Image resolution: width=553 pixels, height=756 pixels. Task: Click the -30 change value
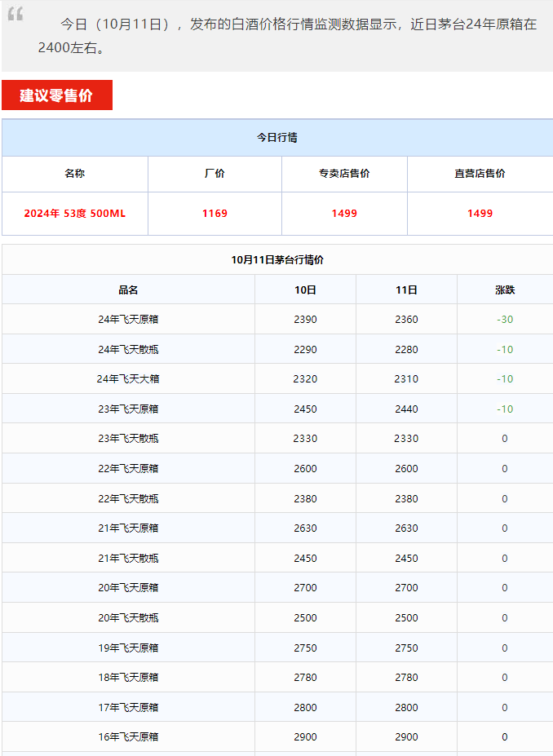505,320
